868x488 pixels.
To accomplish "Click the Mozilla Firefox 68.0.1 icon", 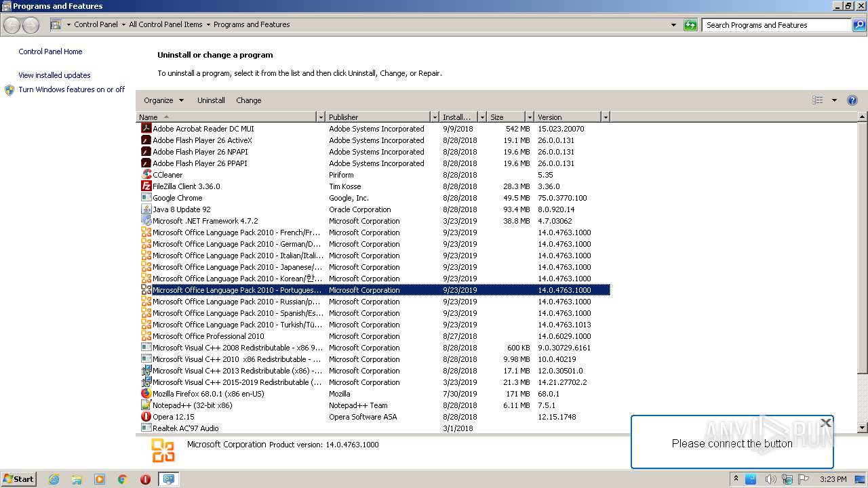I will point(146,393).
